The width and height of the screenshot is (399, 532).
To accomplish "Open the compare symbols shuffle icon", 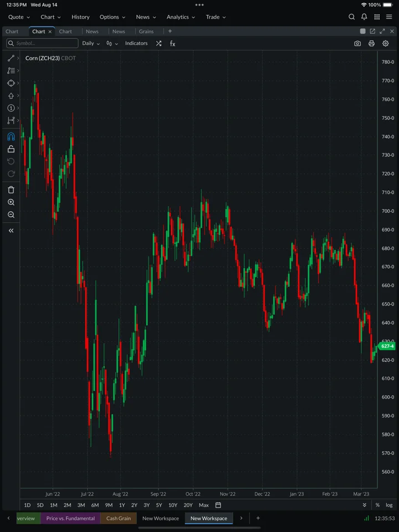I will pyautogui.click(x=158, y=43).
